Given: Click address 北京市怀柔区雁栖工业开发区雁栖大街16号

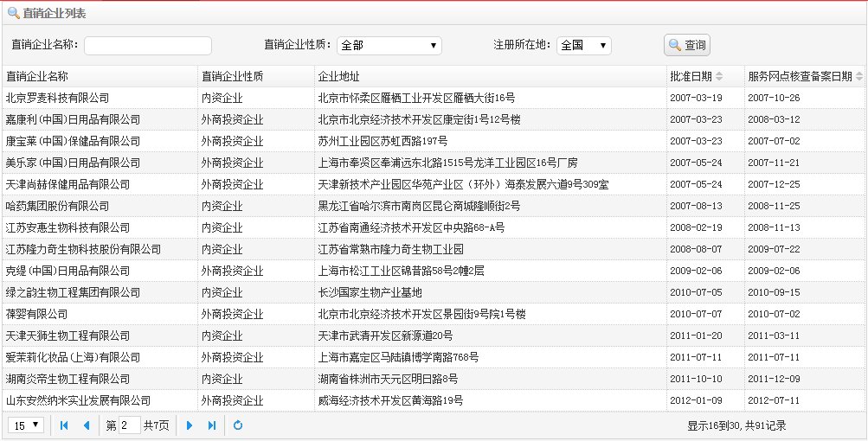Looking at the screenshot, I should pyautogui.click(x=416, y=98).
